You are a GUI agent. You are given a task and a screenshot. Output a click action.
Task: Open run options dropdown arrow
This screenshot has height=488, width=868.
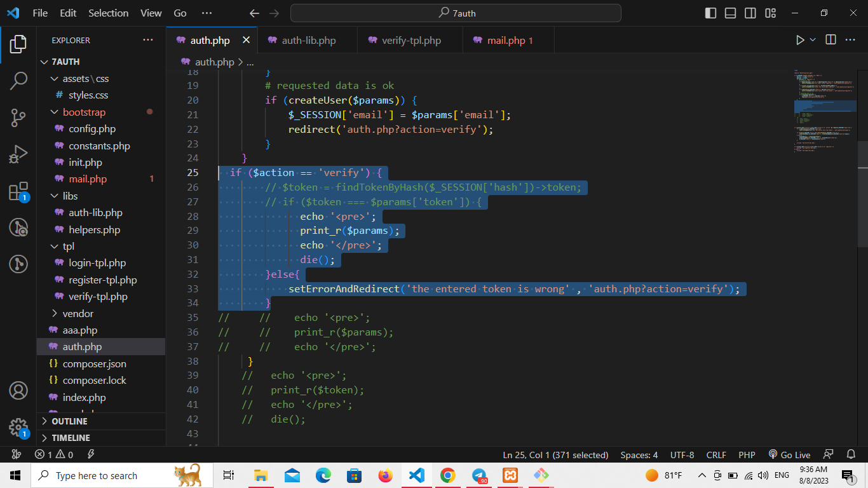click(813, 40)
